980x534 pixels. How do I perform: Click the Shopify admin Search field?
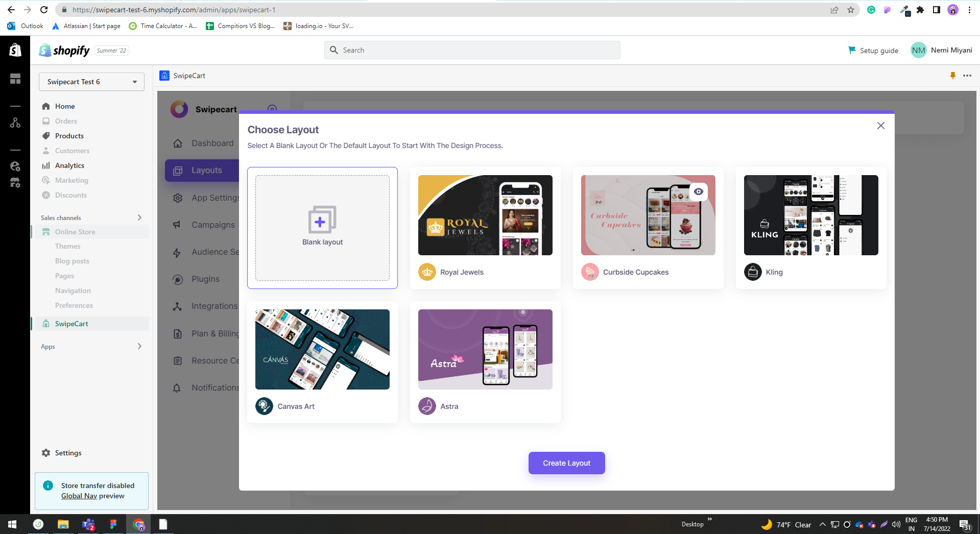pyautogui.click(x=472, y=50)
